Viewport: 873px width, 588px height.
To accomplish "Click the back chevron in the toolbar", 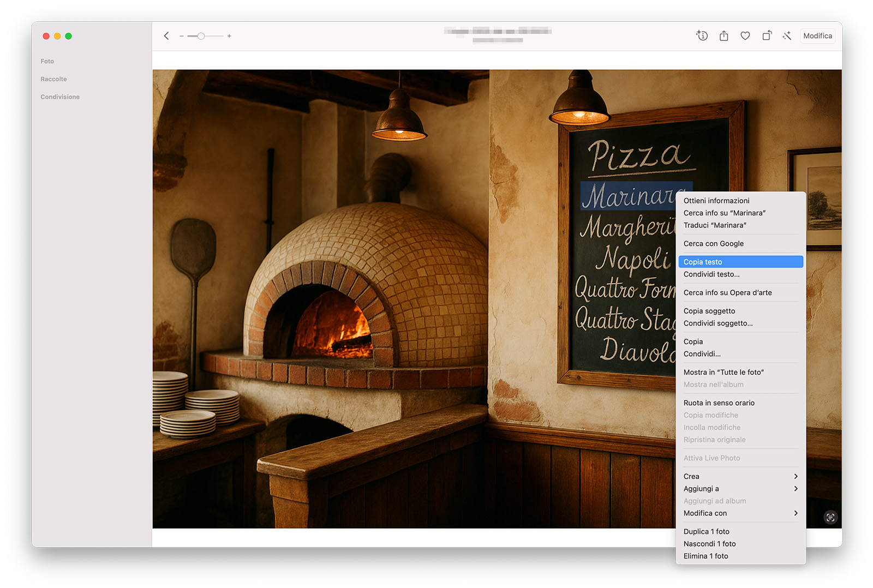I will click(x=166, y=36).
